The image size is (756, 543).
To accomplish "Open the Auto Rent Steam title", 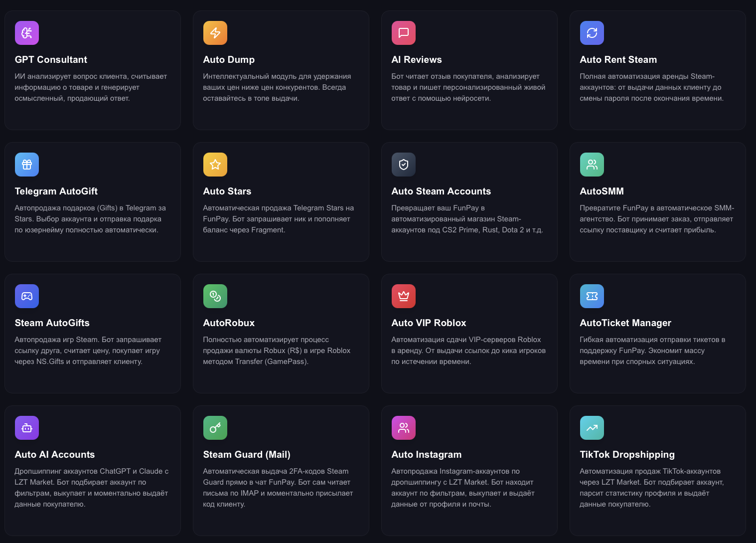I will (x=618, y=60).
